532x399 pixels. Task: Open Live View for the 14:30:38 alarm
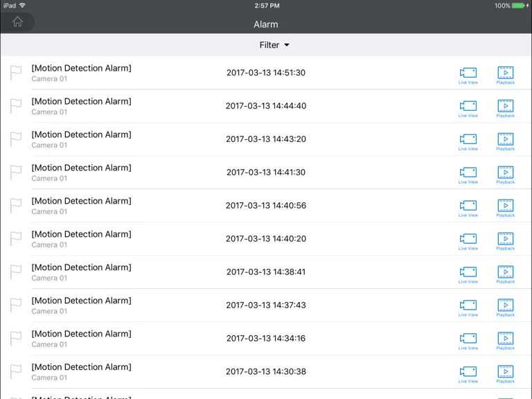468,375
